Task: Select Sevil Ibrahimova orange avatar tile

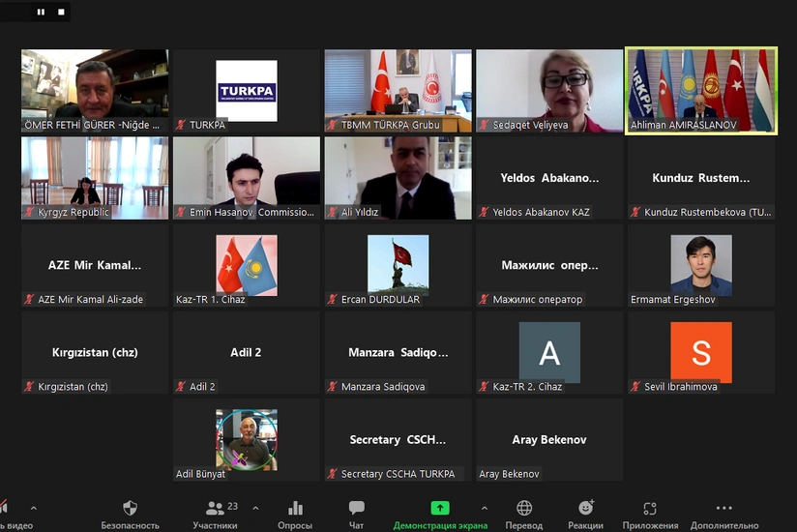Action: tap(701, 353)
